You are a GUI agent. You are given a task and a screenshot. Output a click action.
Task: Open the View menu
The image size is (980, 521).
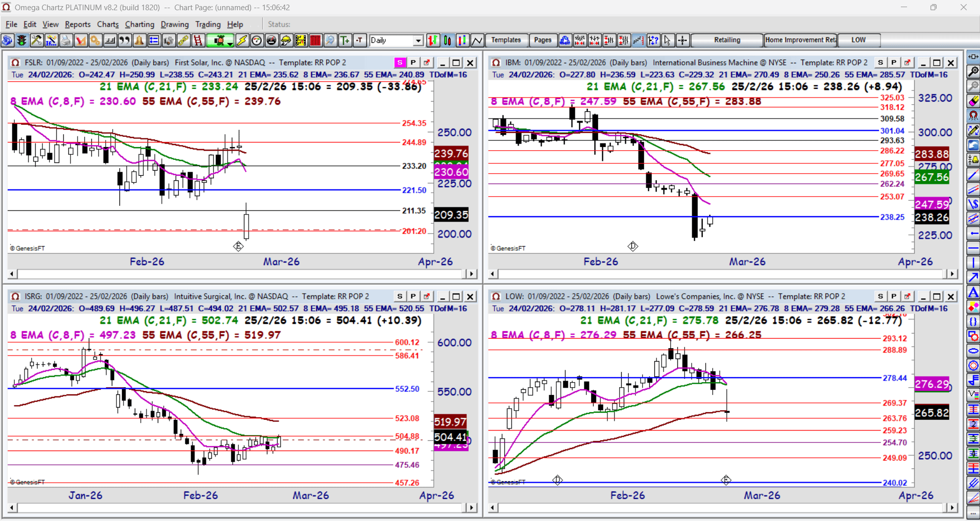(x=51, y=25)
